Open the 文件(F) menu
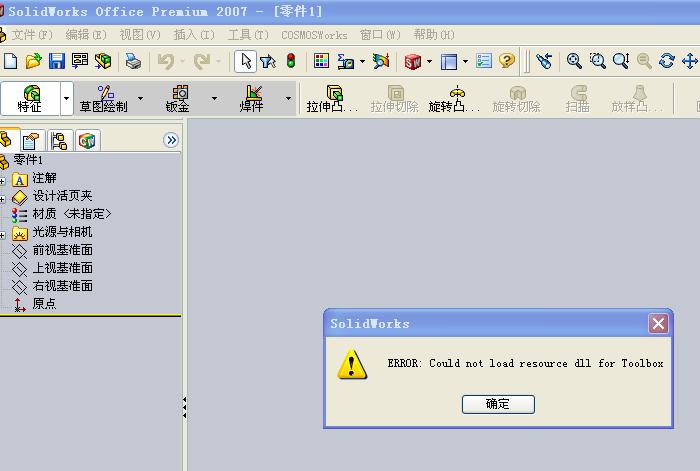The image size is (700, 471). point(31,35)
